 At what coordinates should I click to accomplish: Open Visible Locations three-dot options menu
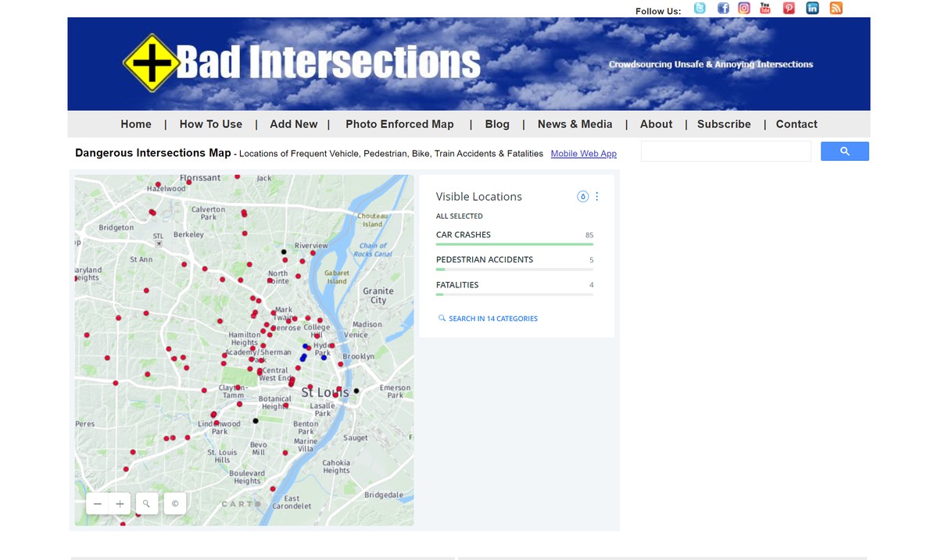point(597,197)
